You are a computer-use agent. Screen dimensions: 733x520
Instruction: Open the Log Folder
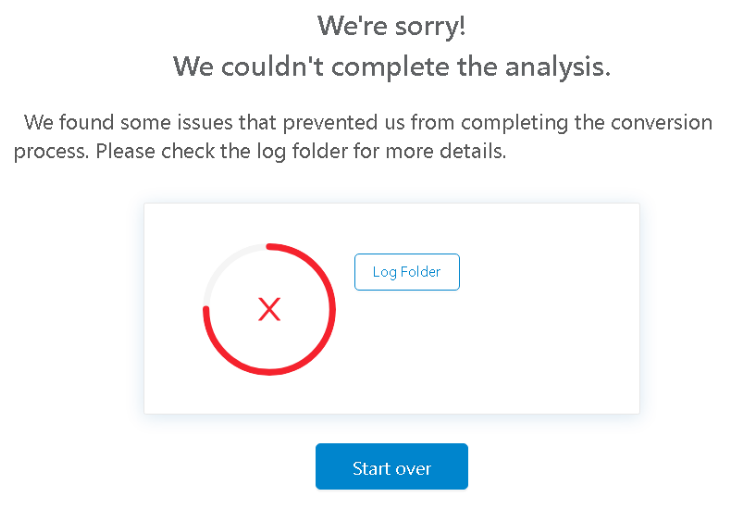[x=407, y=272]
